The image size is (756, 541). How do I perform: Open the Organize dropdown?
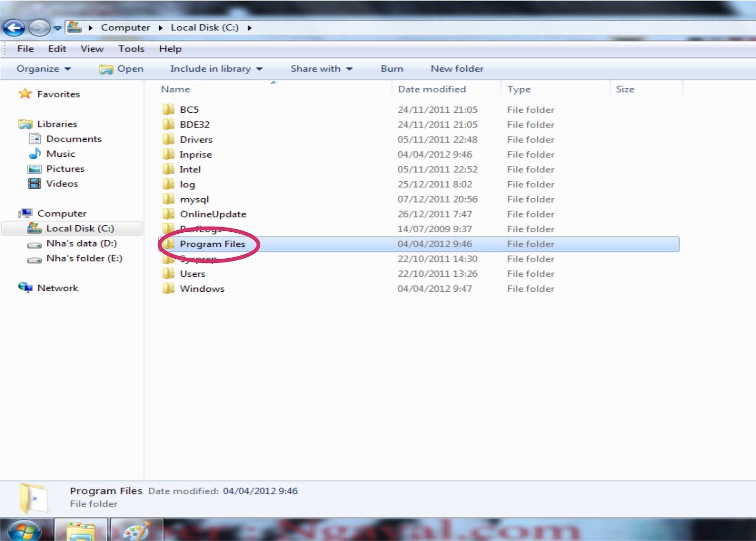click(43, 69)
